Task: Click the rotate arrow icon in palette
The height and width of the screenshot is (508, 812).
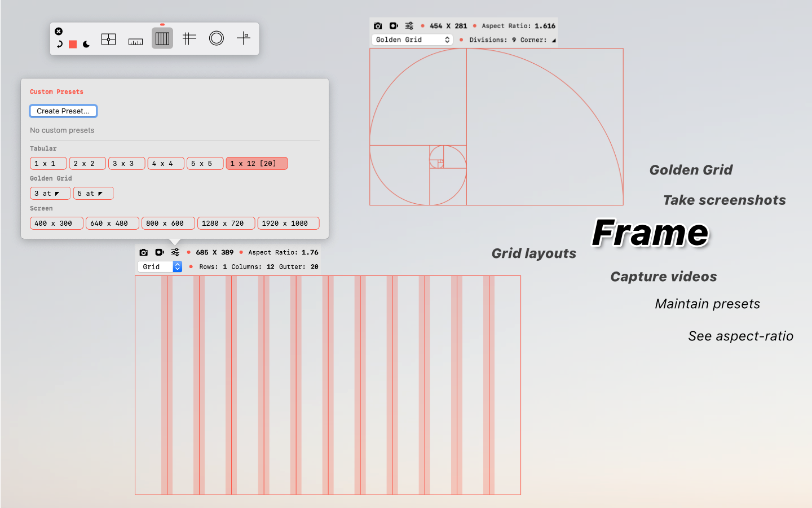Action: (x=59, y=44)
